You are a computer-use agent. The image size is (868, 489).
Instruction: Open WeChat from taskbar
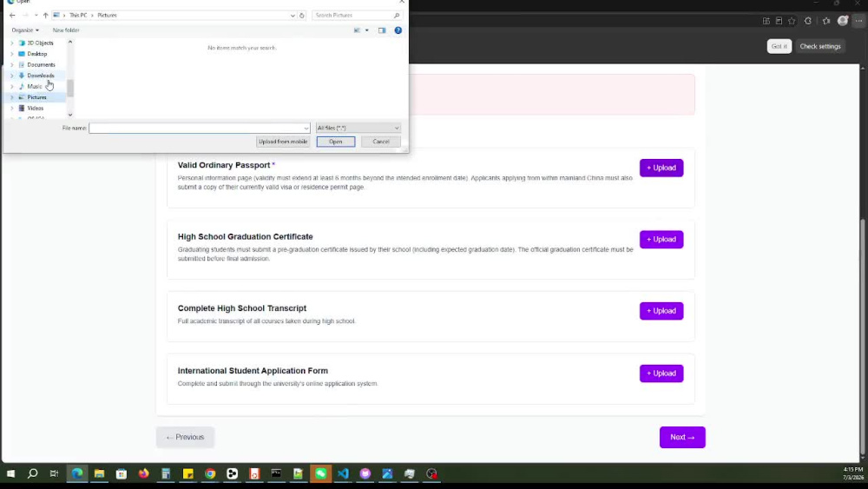pos(320,473)
